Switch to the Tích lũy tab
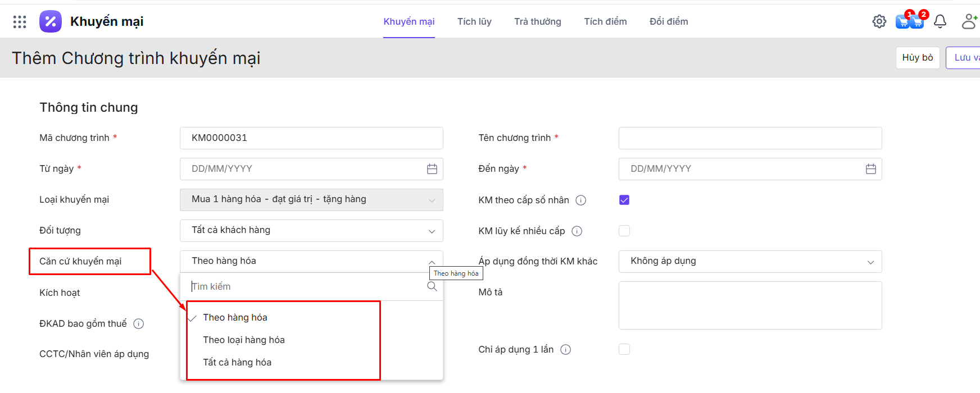The width and height of the screenshot is (980, 393). tap(474, 22)
